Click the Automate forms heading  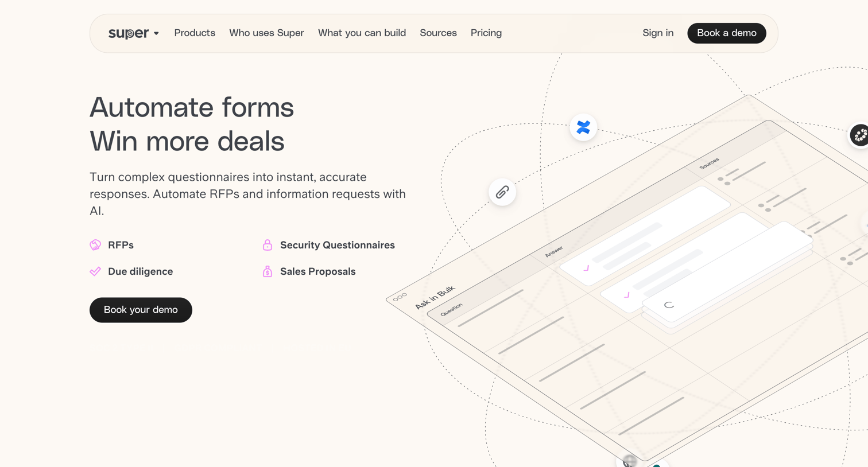(x=192, y=107)
